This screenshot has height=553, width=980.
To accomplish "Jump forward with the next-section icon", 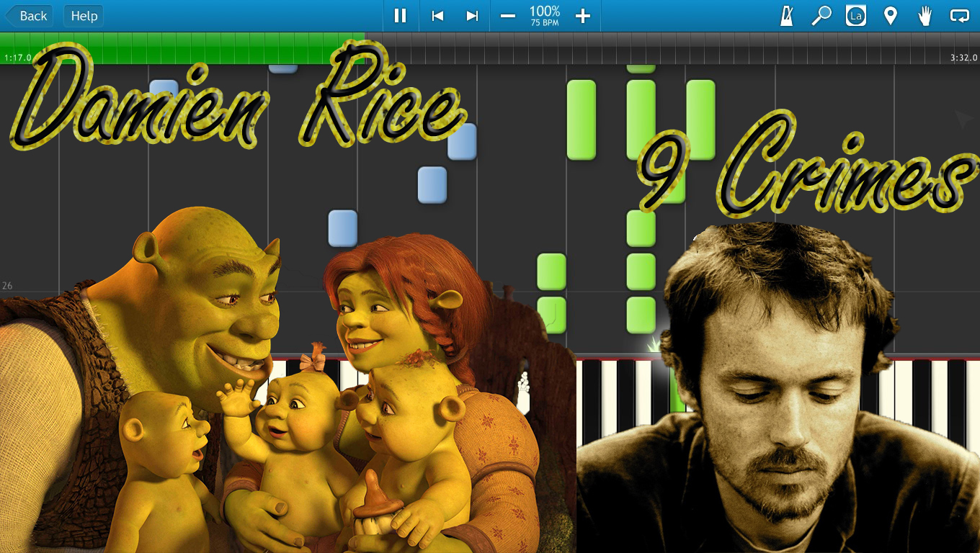I will click(x=472, y=16).
